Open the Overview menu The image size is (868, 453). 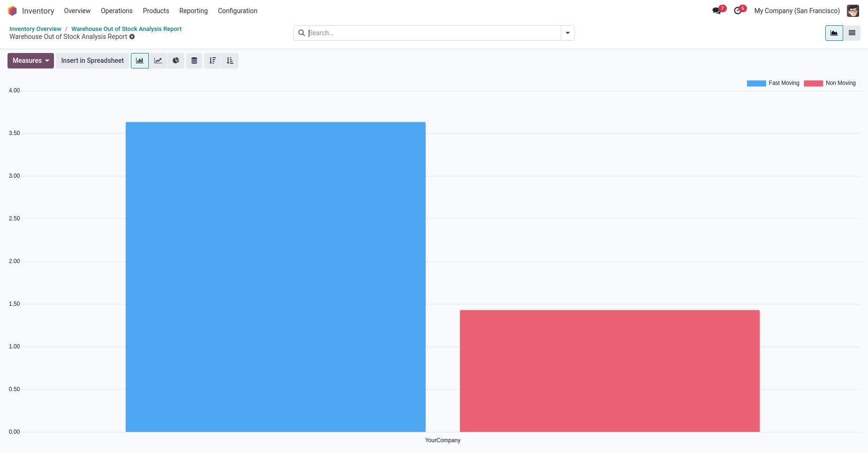coord(77,11)
